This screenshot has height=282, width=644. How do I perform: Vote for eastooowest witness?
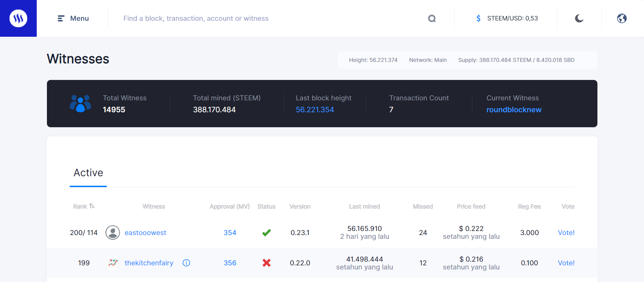[566, 233]
